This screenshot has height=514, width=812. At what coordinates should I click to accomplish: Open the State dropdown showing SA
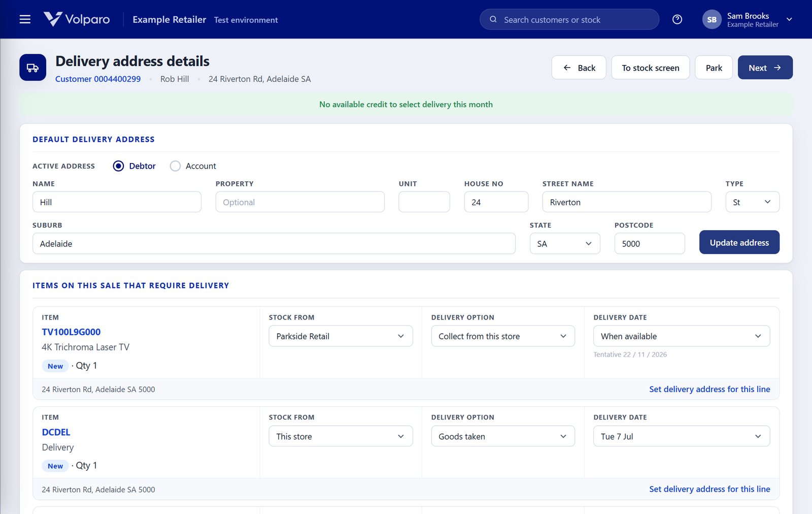[x=565, y=244]
